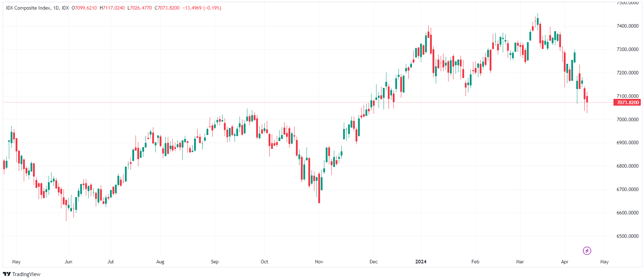
Task: Select the red 7073.8200 price label
Action: pyautogui.click(x=628, y=102)
